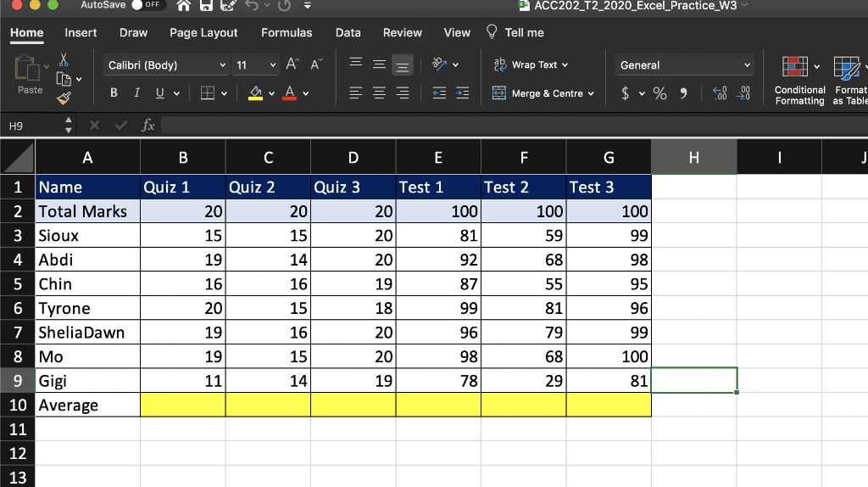
Task: Select the Format Painter brush
Action: 64,98
